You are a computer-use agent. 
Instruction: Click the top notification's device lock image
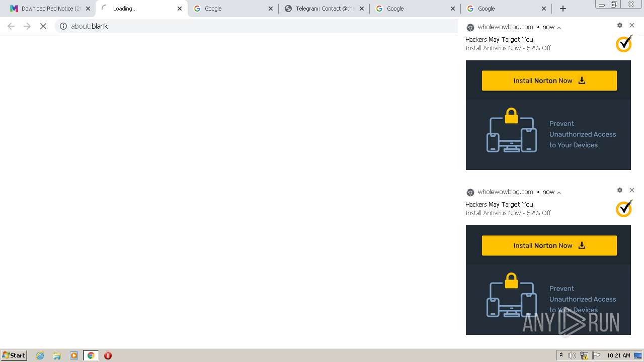(x=512, y=130)
